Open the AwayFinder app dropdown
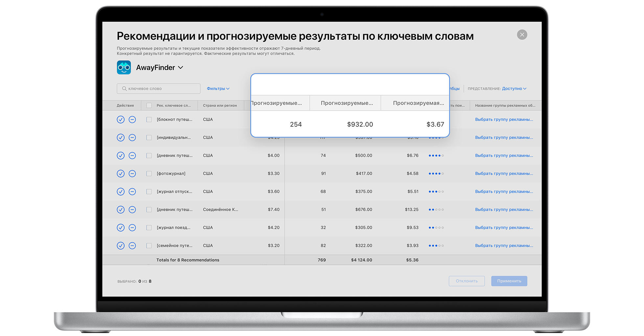This screenshot has width=644, height=336. click(180, 68)
